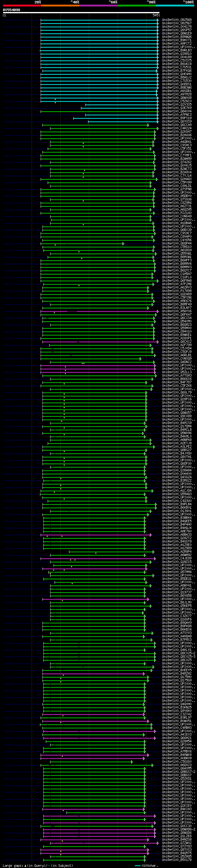
Task: Click the white query sequence bar
Action: [x=81, y=12]
